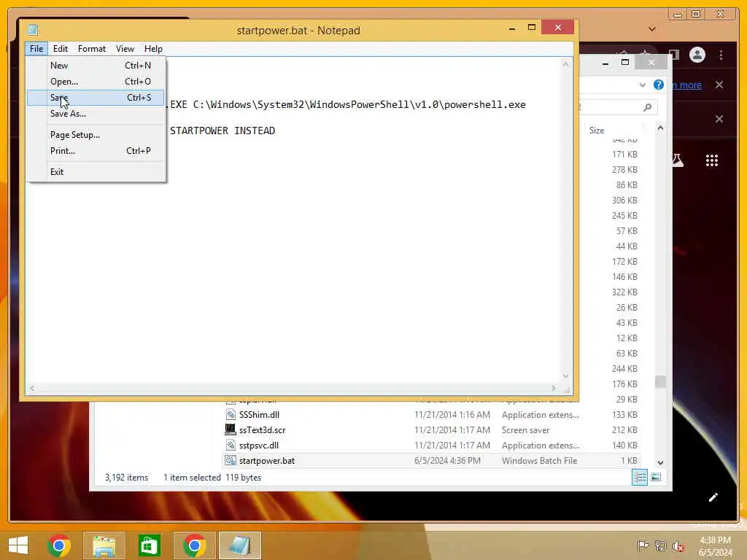Image resolution: width=747 pixels, height=560 pixels.
Task: Click Notepad horizontal scrollbar right arrow
Action: coord(554,389)
